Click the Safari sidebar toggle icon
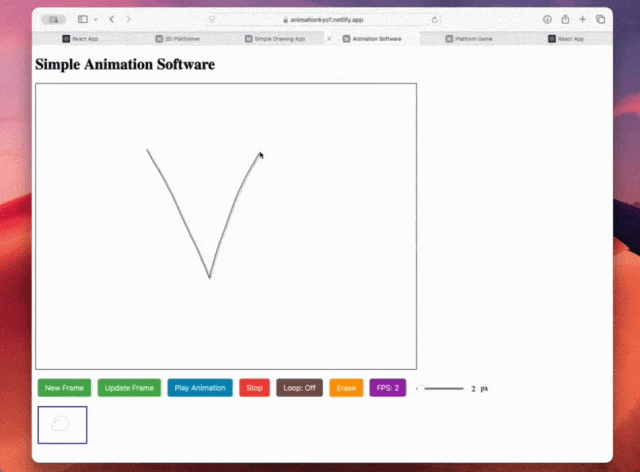Viewport: 640px width, 472px height. (x=82, y=19)
